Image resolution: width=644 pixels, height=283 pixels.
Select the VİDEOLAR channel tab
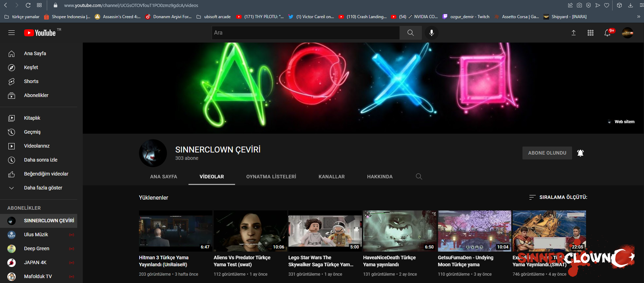[212, 177]
